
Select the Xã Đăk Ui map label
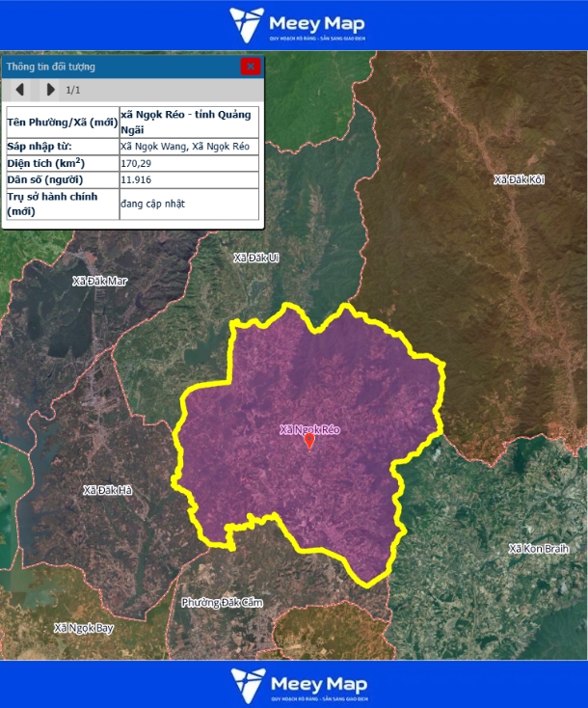pyautogui.click(x=256, y=258)
